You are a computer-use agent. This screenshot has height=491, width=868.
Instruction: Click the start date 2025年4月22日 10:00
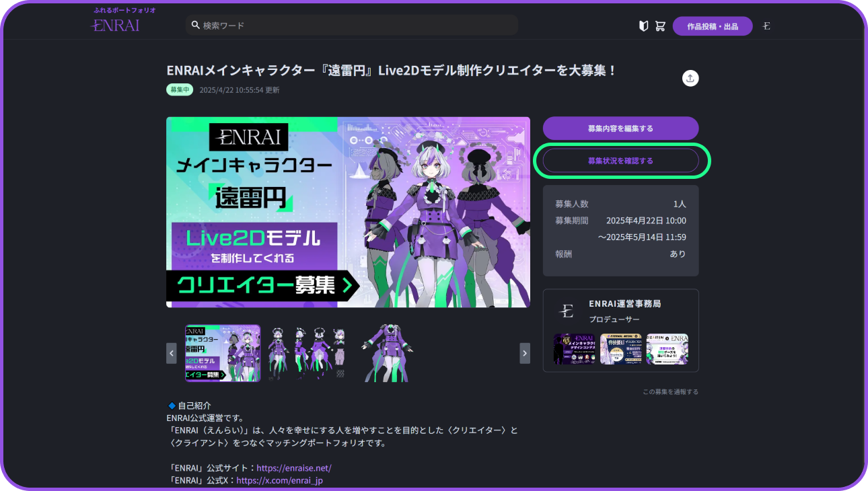(646, 221)
